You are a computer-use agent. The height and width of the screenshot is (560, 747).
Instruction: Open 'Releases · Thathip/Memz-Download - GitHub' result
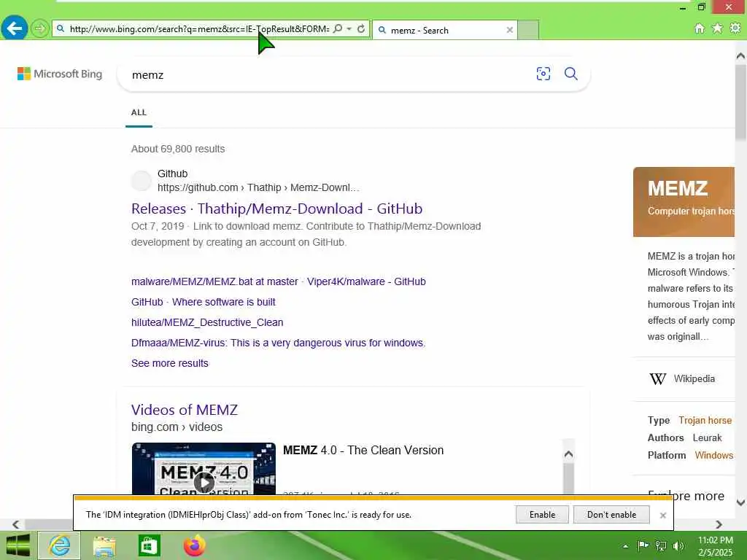click(276, 209)
